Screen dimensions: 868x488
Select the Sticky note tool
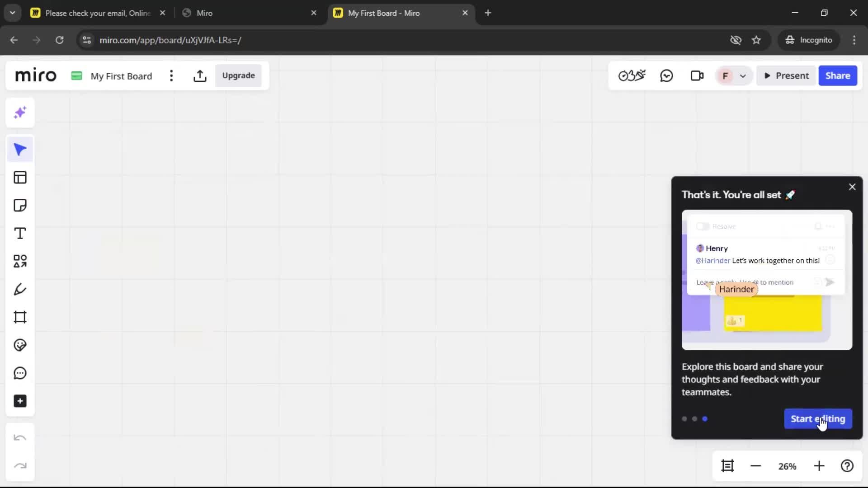pyautogui.click(x=20, y=206)
